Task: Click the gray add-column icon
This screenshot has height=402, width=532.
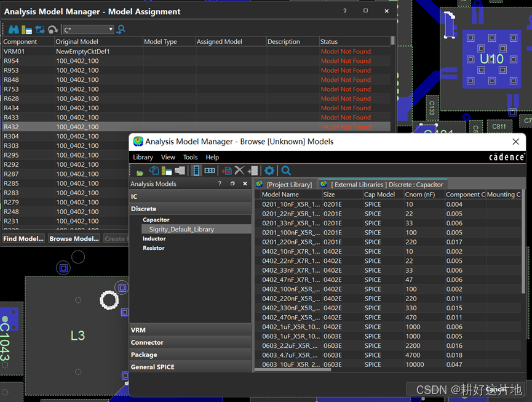Action: tap(253, 171)
